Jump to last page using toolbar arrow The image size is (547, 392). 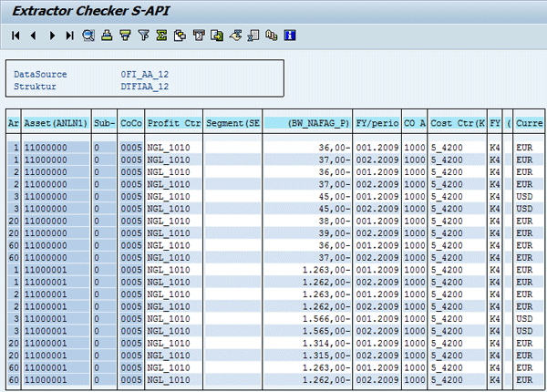[x=70, y=36]
